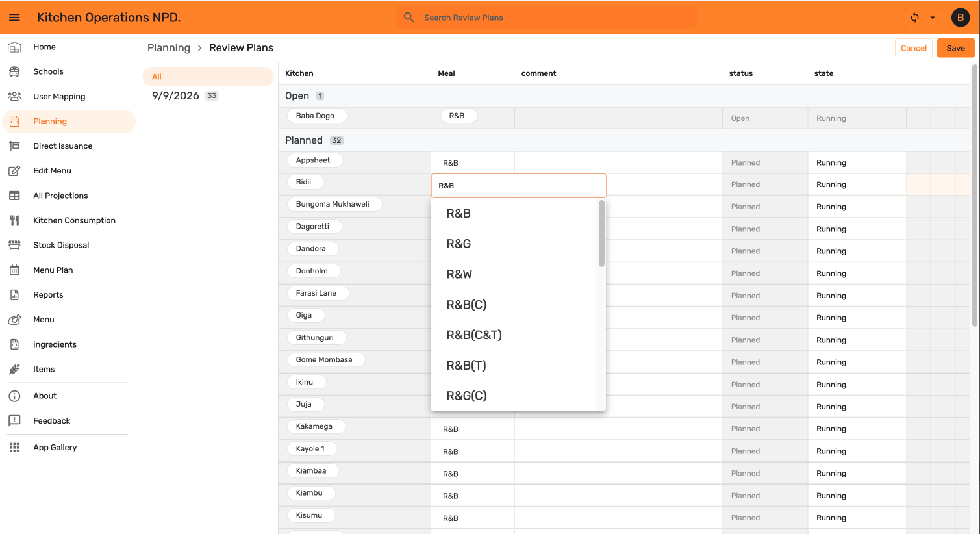Viewport: 980px width, 534px height.
Task: Click the Stock Disposal icon
Action: [14, 245]
